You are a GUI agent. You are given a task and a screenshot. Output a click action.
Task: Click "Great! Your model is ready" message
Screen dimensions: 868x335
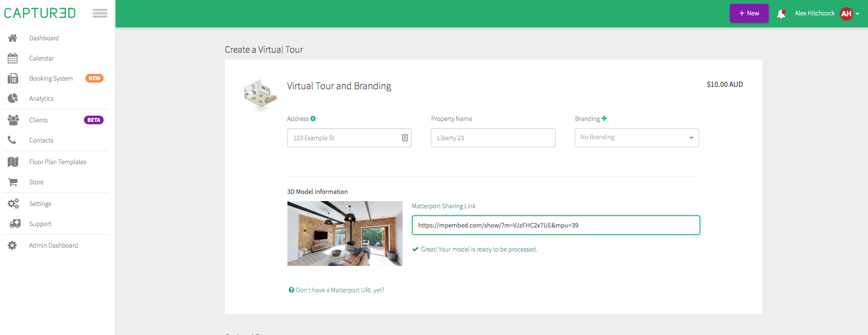coord(479,249)
